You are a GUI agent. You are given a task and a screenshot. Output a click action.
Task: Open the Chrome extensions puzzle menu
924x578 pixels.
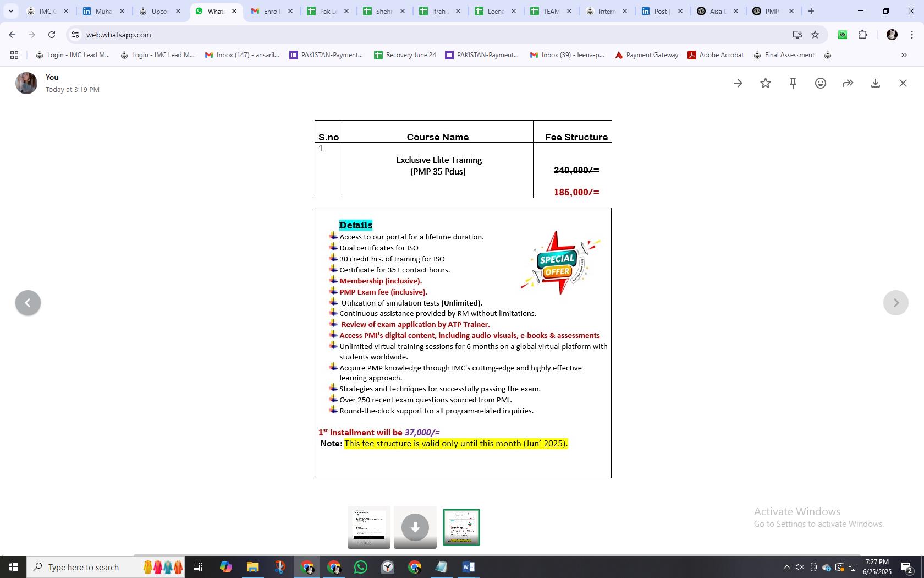point(863,35)
